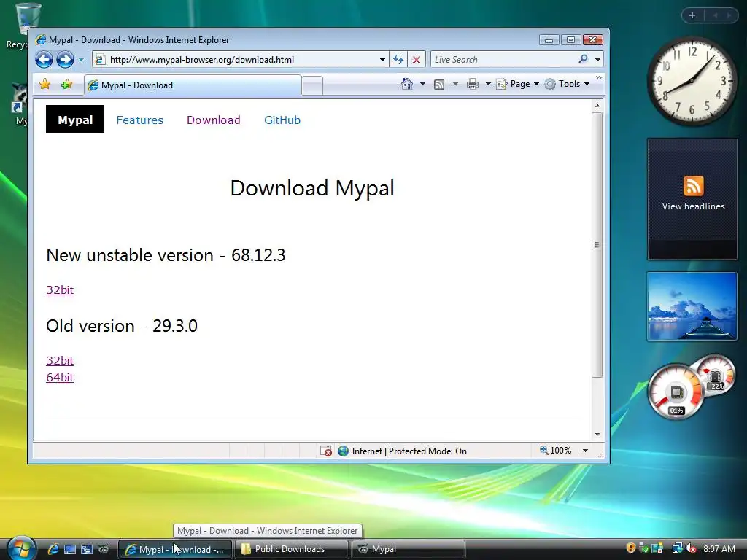Image resolution: width=747 pixels, height=560 pixels.
Task: Open the Page menu
Action: (x=518, y=84)
